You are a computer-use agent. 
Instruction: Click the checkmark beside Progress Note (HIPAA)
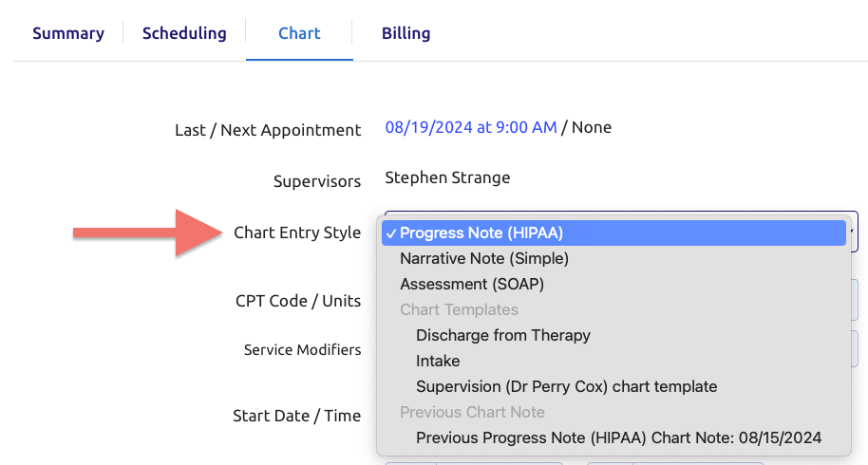point(391,233)
